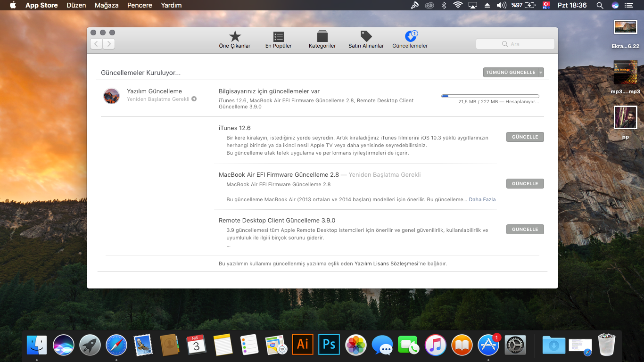Viewport: 644px width, 362px height.
Task: Open the Yazılım Lisans Sözleşmesi link
Action: [386, 263]
